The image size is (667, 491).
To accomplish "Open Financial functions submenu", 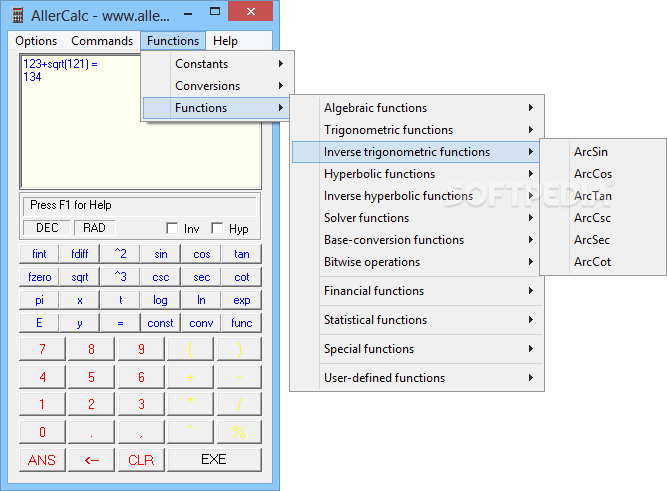I will 416,291.
